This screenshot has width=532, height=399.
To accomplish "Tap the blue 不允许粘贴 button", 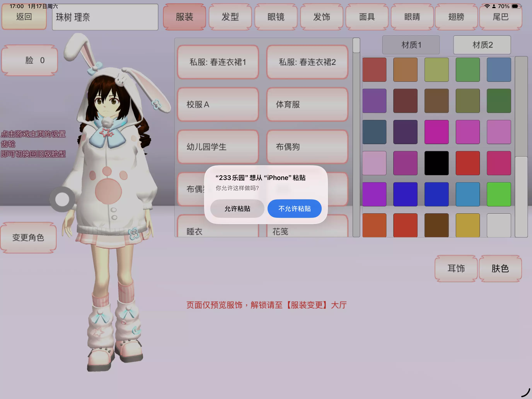I will (294, 209).
